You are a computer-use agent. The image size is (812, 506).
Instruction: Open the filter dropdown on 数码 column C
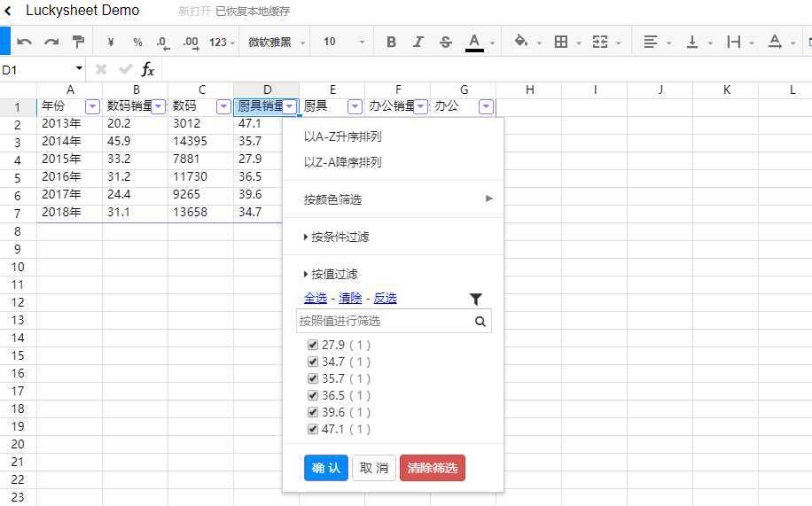click(x=223, y=106)
